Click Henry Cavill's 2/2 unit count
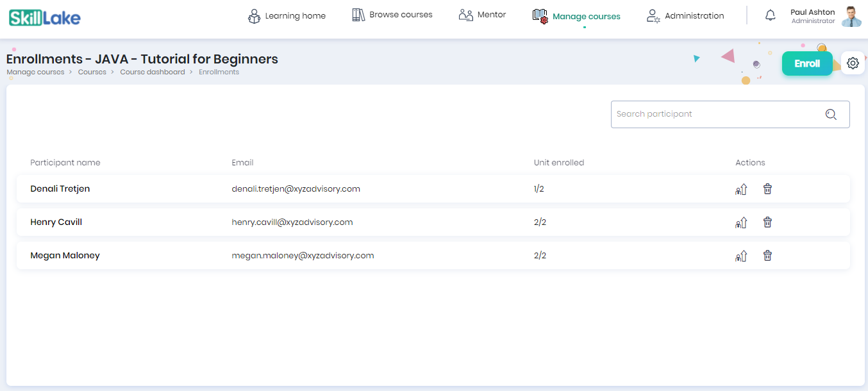 click(x=540, y=222)
